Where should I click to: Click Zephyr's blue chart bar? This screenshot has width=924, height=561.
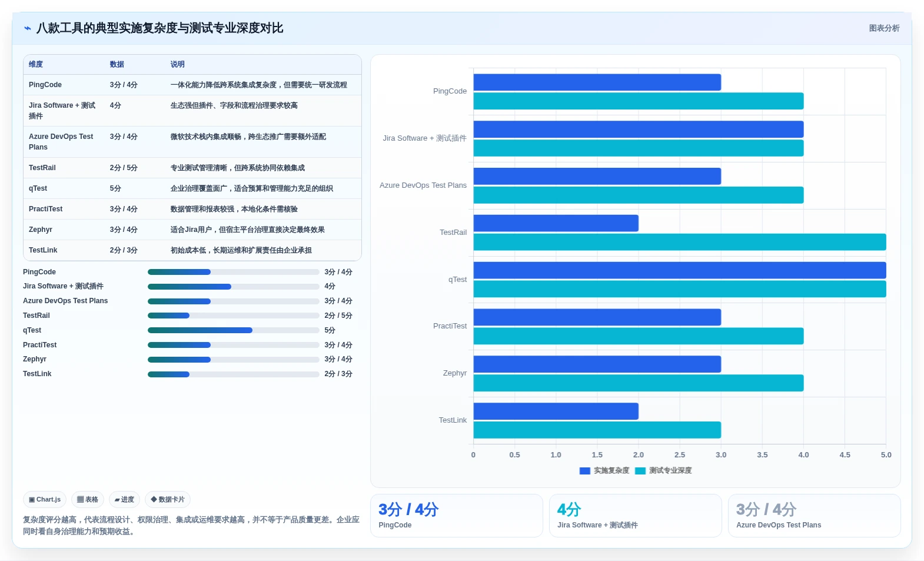597,364
